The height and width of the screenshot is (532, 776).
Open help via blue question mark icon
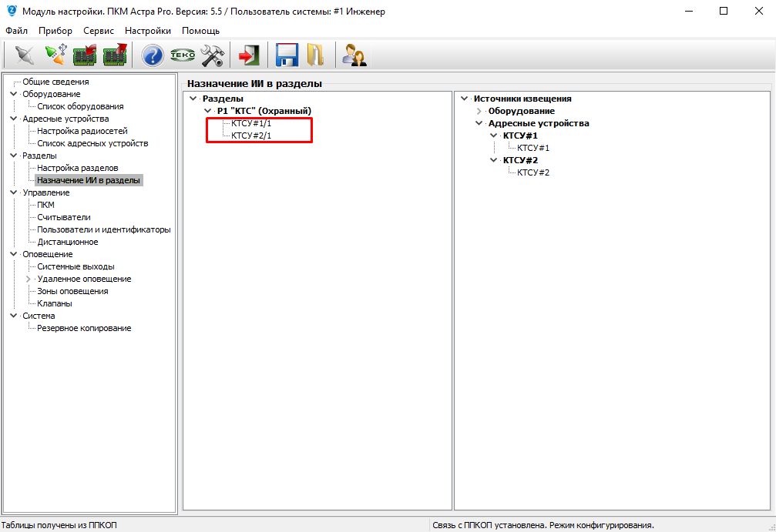153,55
